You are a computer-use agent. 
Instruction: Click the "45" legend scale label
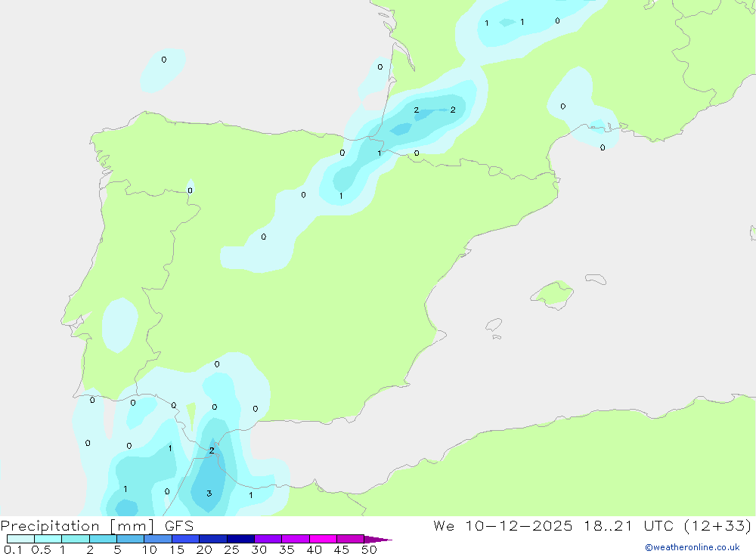tap(342, 549)
